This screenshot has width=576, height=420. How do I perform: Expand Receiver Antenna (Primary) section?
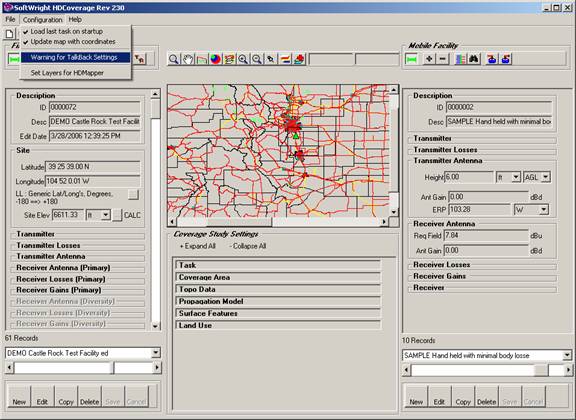(78, 268)
